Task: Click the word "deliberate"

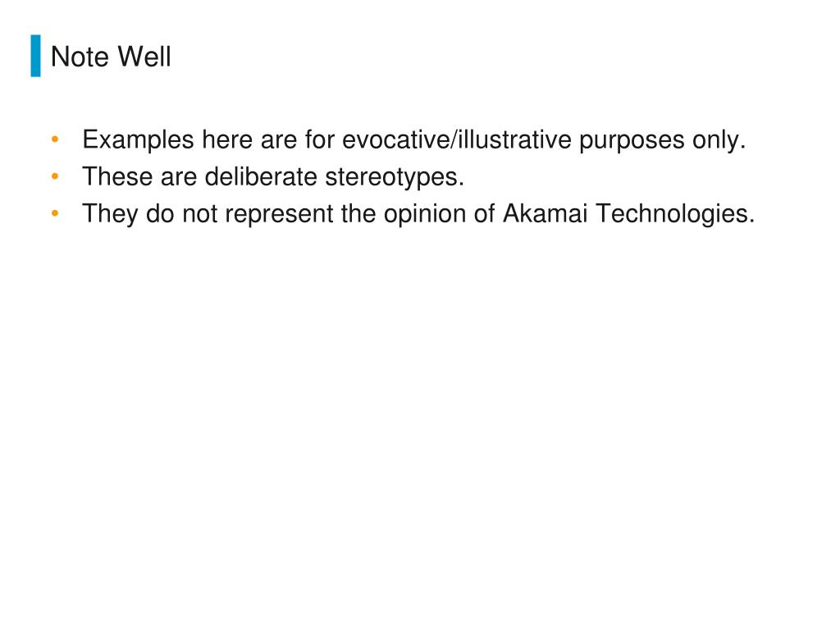Action: coord(261,176)
